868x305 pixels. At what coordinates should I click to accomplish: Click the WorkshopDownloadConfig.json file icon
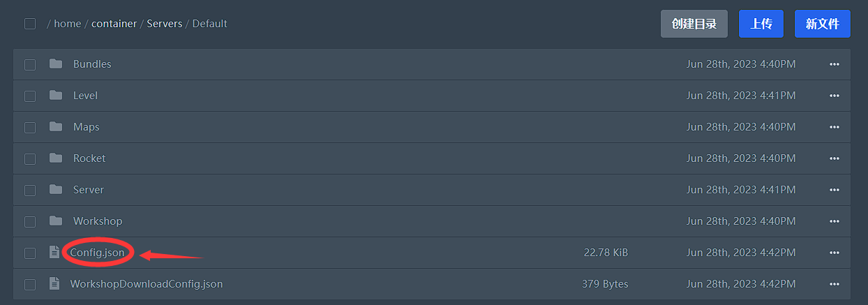[x=54, y=283]
